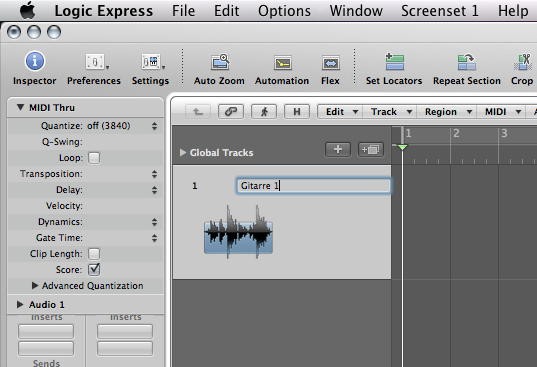Collapse the MIDI Thru section
537x367 pixels.
(20, 107)
